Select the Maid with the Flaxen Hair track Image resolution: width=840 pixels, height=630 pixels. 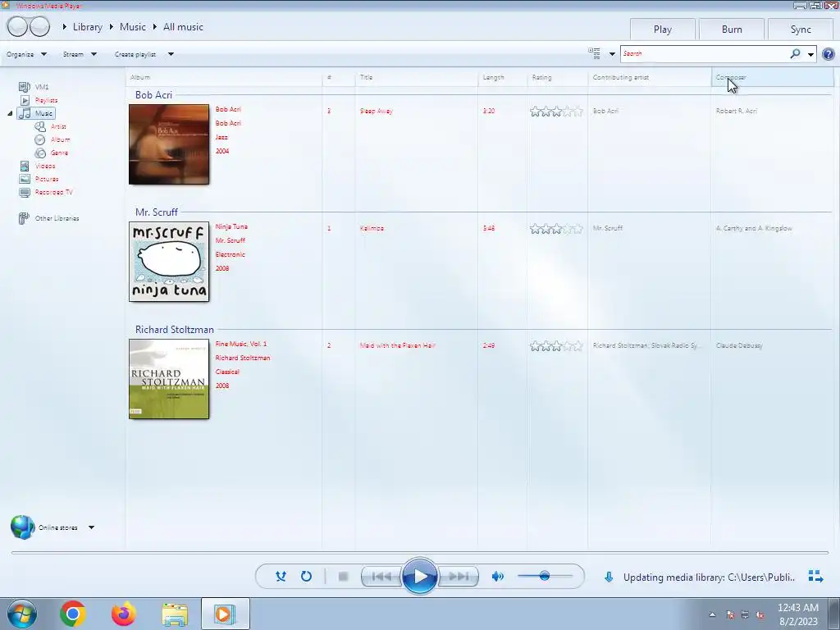click(x=398, y=345)
